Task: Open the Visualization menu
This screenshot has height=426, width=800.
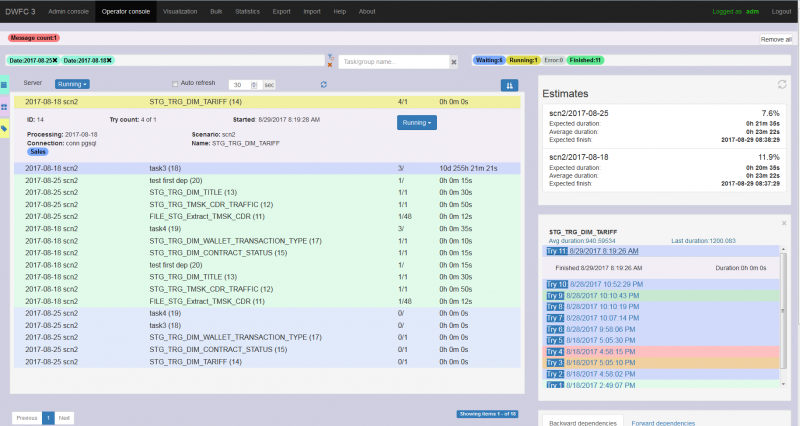Action: point(180,11)
